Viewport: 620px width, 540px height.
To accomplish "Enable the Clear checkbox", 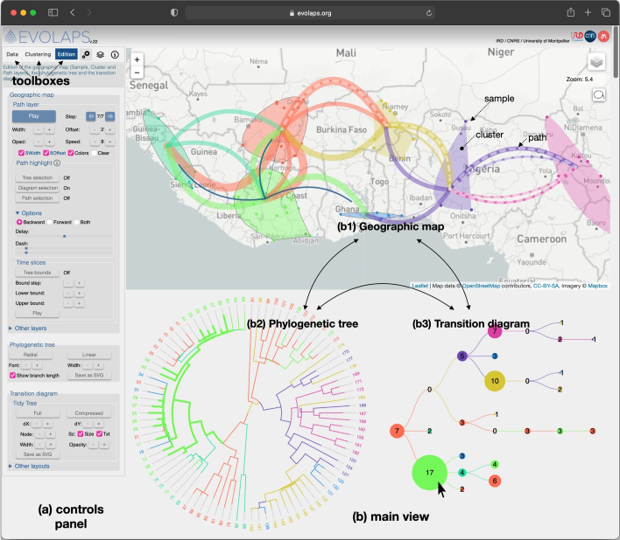I will 94,153.
